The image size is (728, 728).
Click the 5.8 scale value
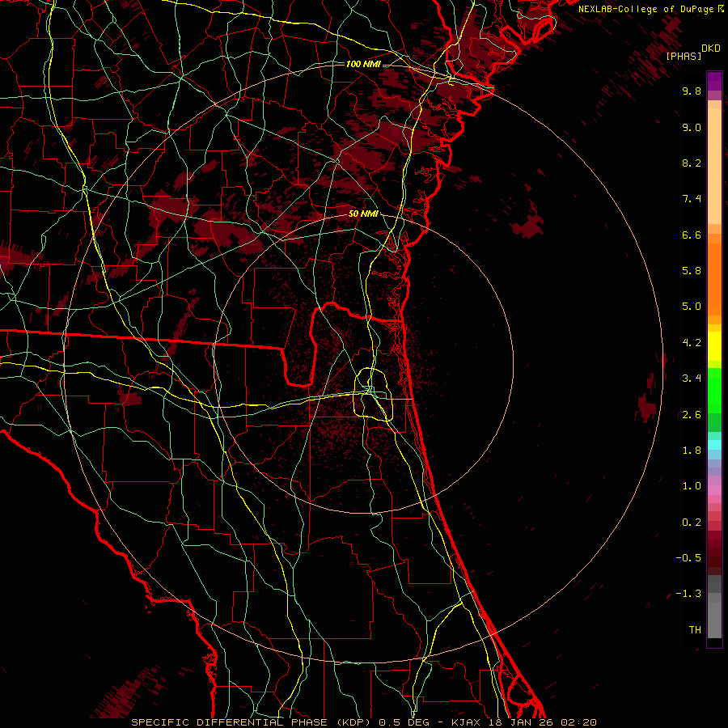[x=692, y=271]
